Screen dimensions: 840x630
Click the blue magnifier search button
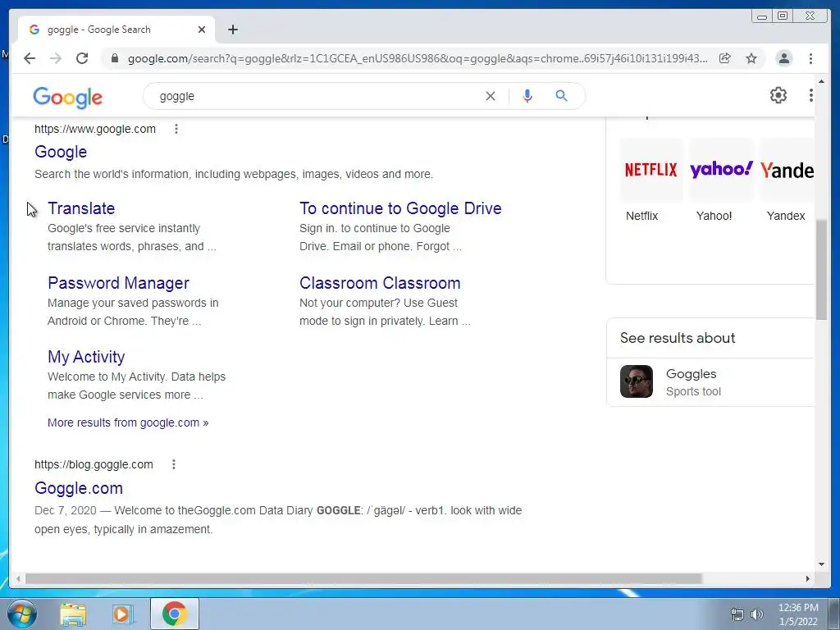pyautogui.click(x=561, y=96)
